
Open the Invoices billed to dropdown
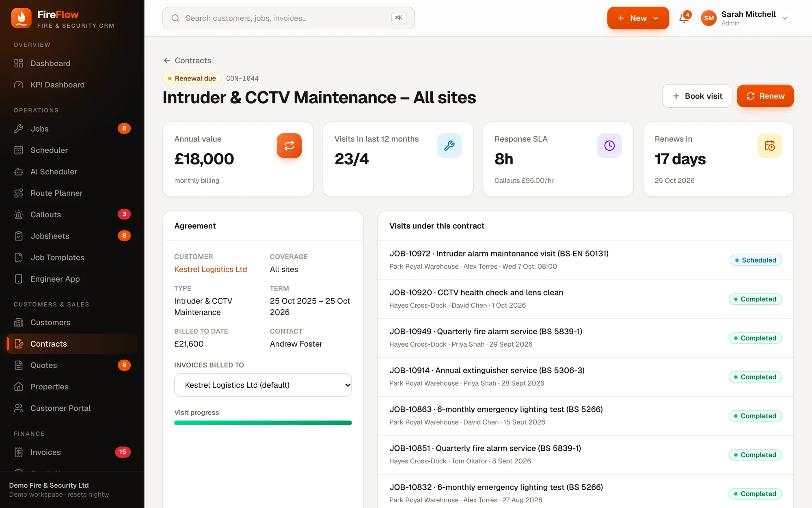[x=263, y=385]
